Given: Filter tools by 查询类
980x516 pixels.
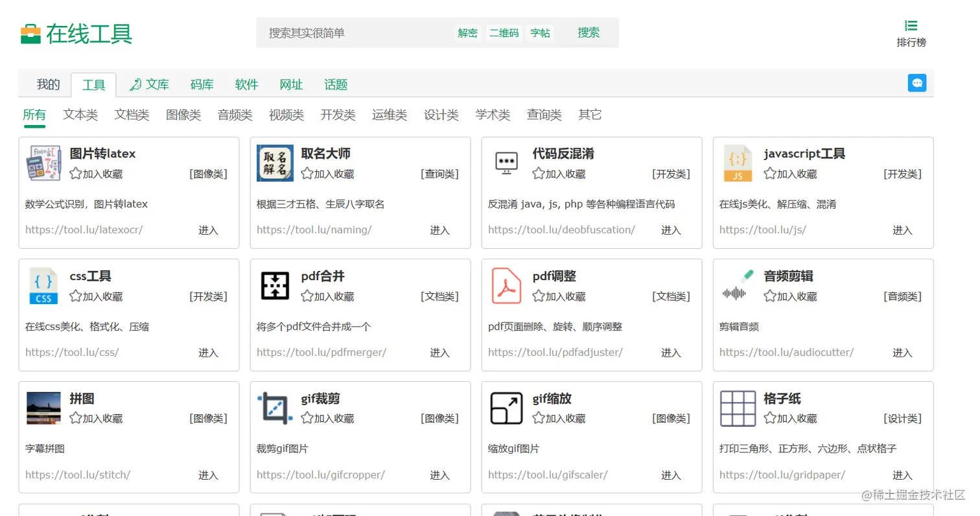Looking at the screenshot, I should click(544, 115).
